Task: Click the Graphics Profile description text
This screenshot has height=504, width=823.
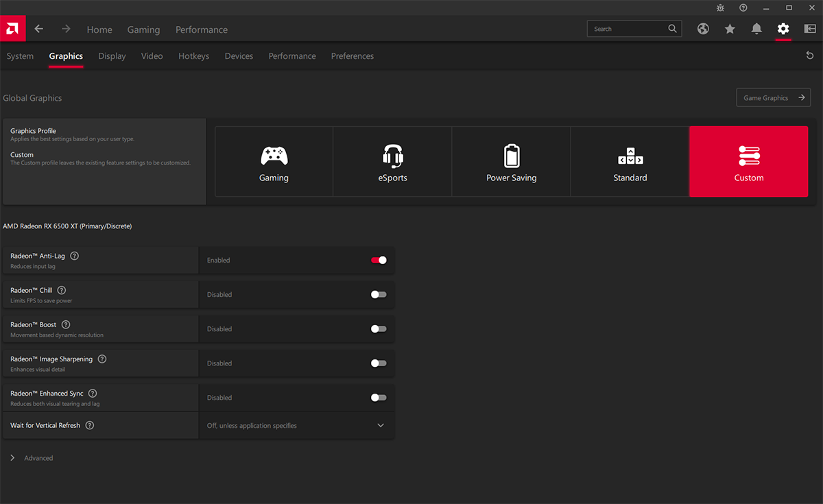Action: tap(73, 139)
